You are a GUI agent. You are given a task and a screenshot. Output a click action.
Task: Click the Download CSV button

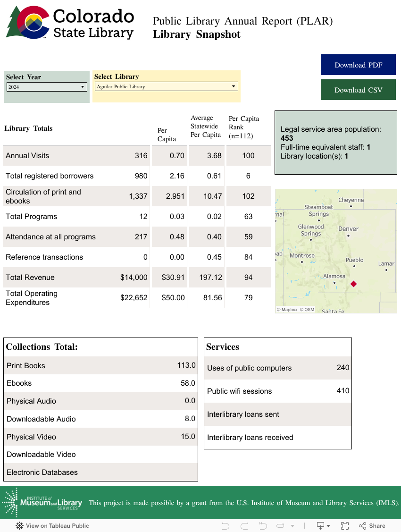[359, 90]
